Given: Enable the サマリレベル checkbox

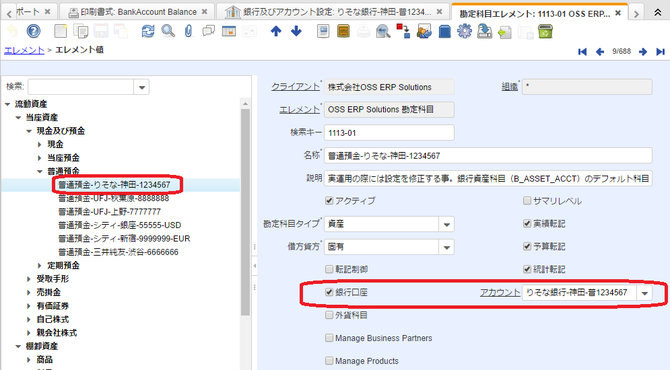Looking at the screenshot, I should [x=527, y=200].
